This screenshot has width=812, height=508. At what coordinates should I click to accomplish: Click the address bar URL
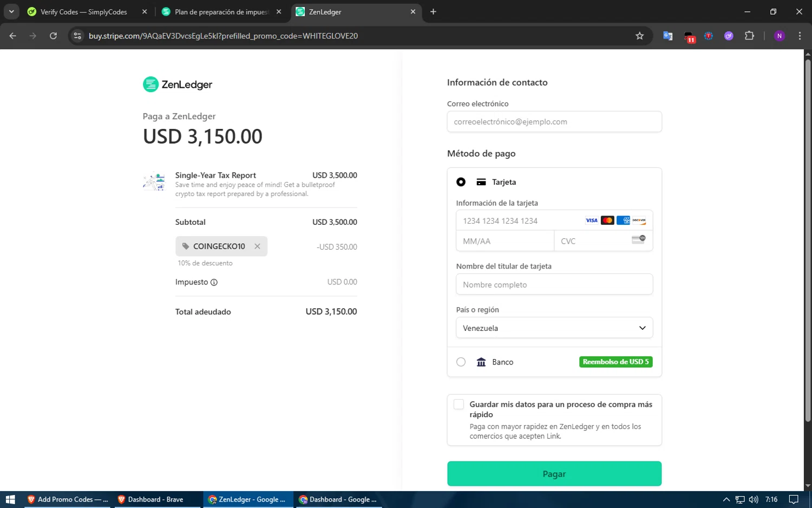[223, 36]
